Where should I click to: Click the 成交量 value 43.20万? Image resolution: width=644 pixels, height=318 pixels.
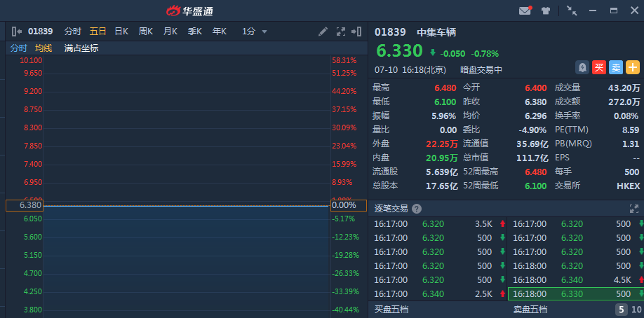pyautogui.click(x=624, y=88)
